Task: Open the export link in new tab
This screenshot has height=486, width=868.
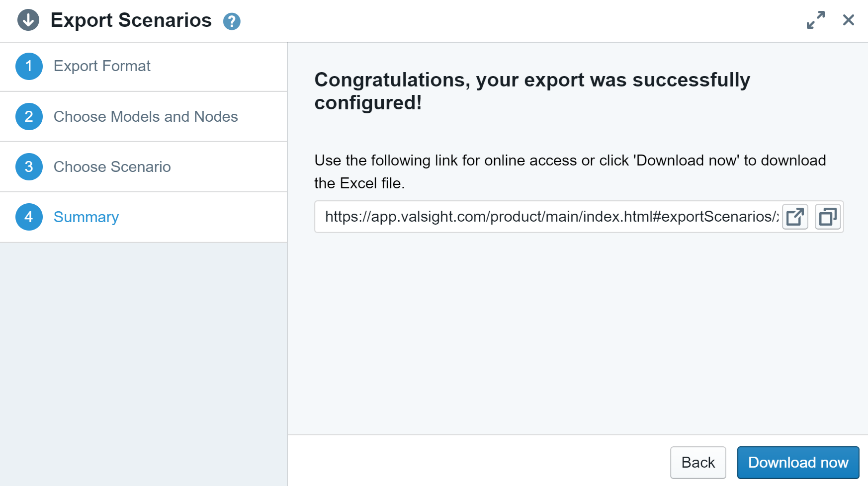Action: 795,217
